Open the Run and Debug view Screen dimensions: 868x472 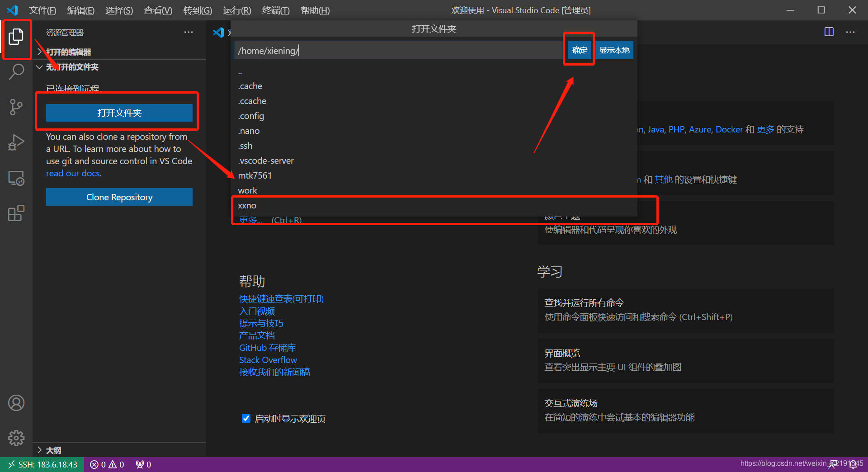[16, 142]
